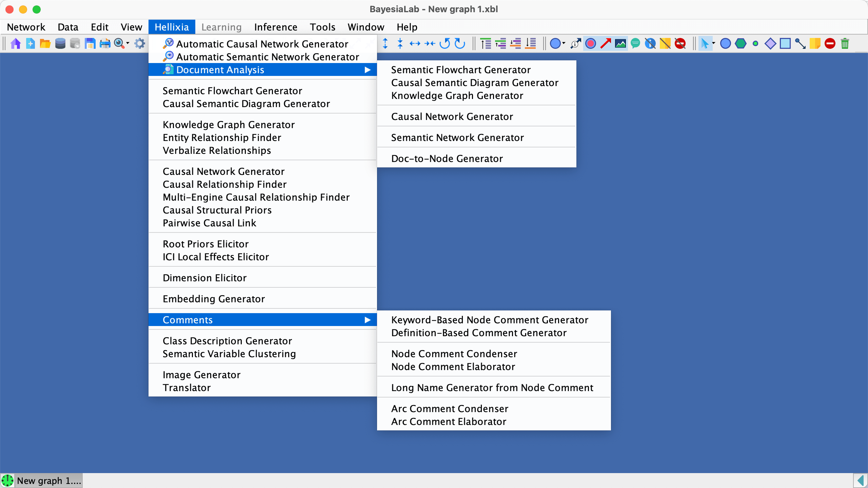Click the green status indicator at bottom left
This screenshot has height=488, width=868.
point(7,481)
